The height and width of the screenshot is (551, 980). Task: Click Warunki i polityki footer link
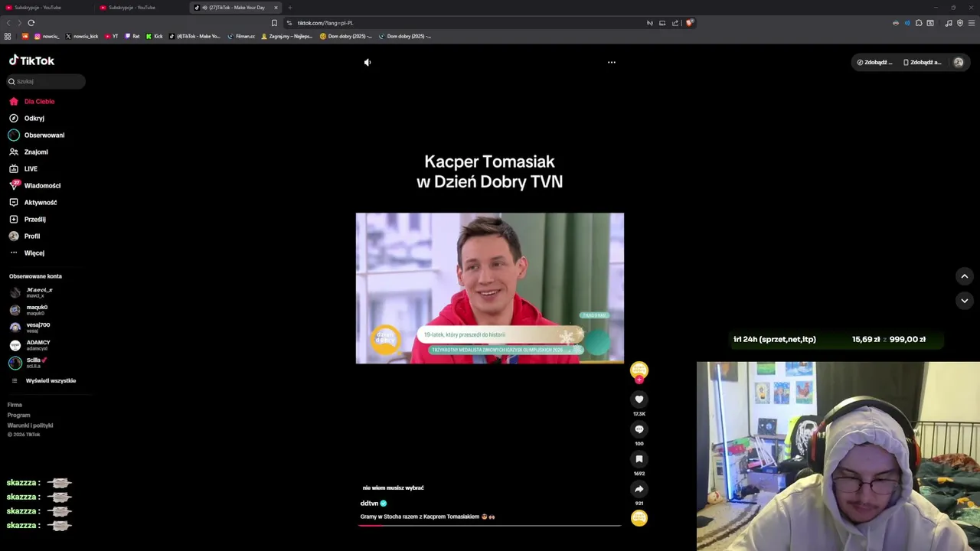point(30,425)
